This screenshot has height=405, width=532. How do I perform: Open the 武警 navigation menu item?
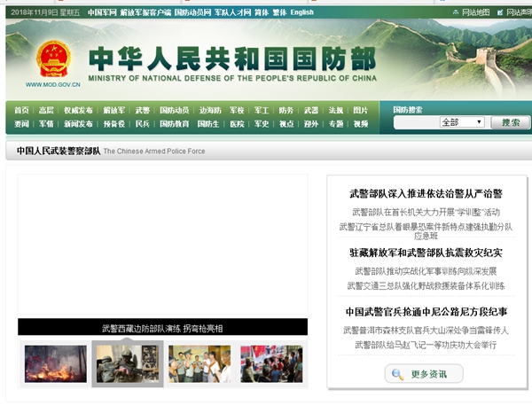[142, 110]
